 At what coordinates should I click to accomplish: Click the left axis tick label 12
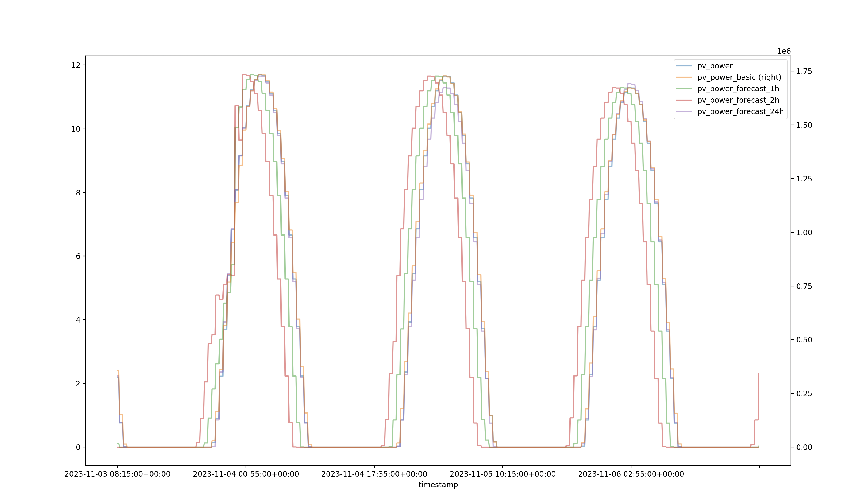[x=76, y=65]
